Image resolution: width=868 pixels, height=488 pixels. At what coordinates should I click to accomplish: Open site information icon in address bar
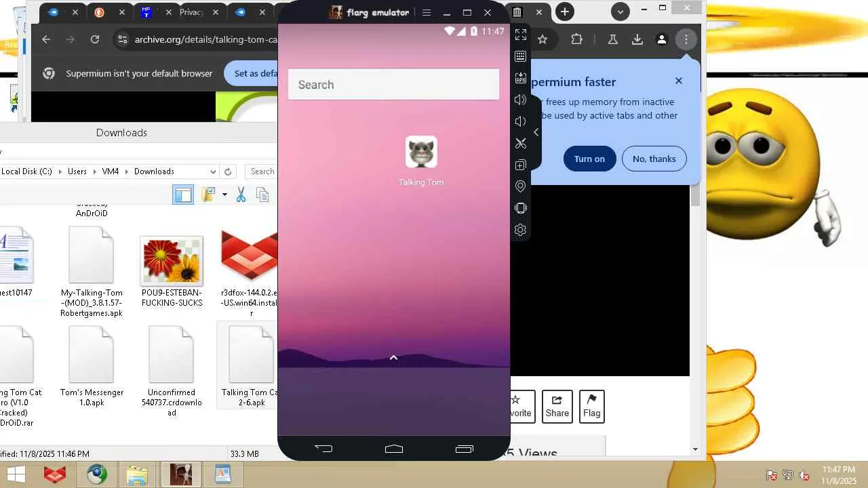[122, 39]
